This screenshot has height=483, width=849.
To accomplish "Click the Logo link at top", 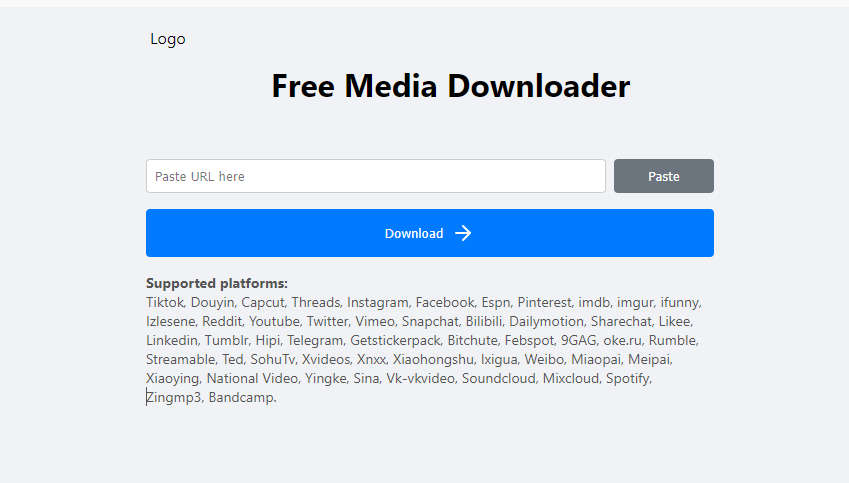I will (168, 39).
